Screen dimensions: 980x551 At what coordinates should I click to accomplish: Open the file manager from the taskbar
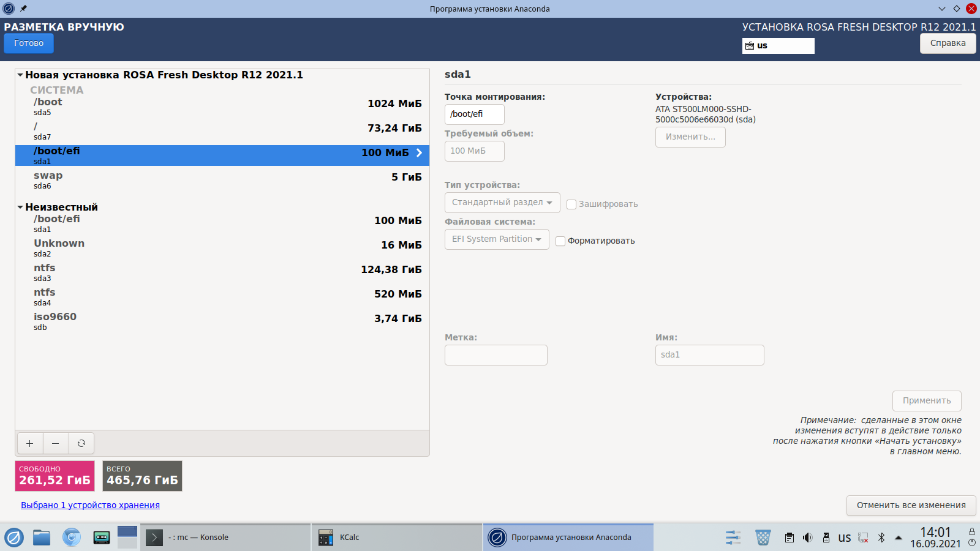(x=42, y=538)
